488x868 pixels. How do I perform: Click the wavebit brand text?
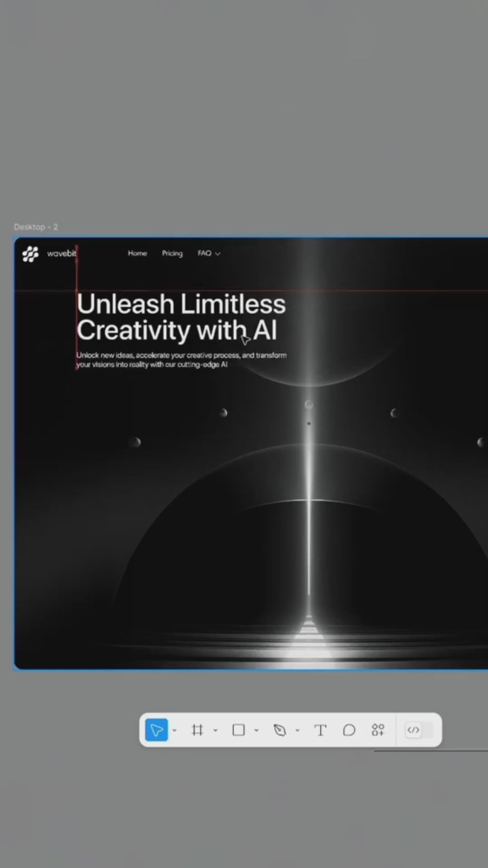click(x=61, y=253)
